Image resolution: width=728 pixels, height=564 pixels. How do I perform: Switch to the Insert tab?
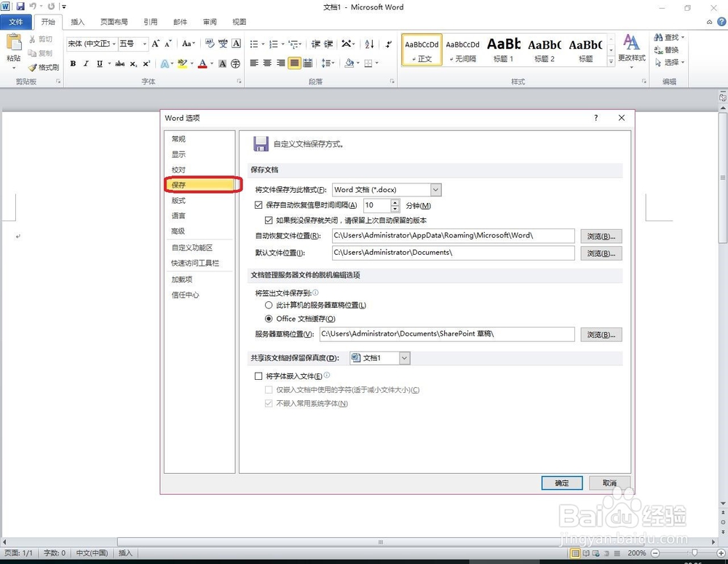[78, 22]
